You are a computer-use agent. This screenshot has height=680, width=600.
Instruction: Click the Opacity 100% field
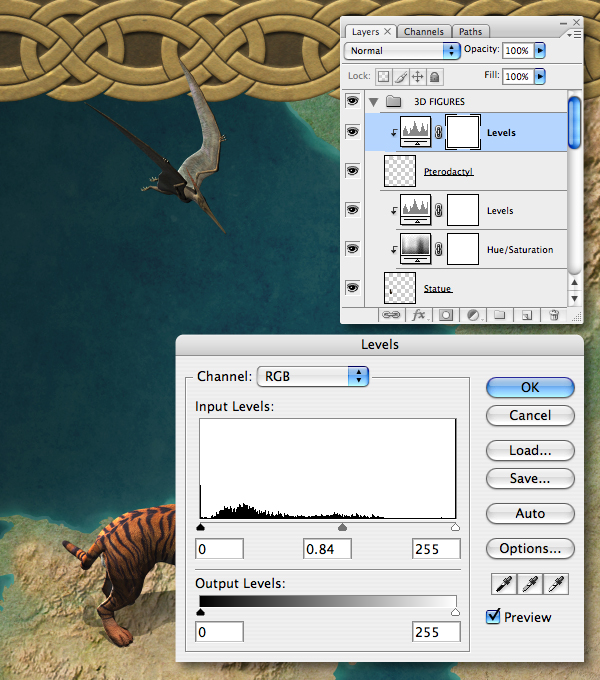click(518, 50)
